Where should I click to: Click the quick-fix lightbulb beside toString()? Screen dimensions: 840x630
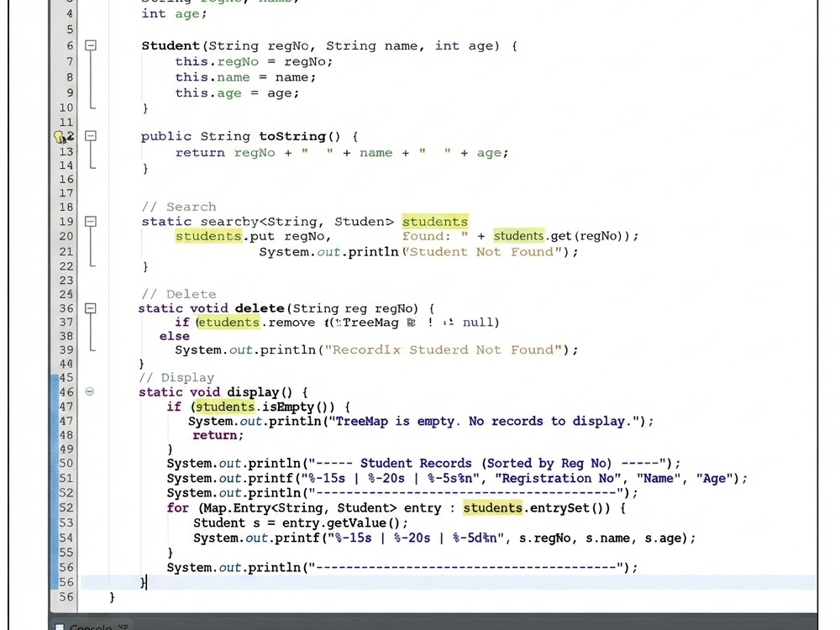[x=60, y=137]
